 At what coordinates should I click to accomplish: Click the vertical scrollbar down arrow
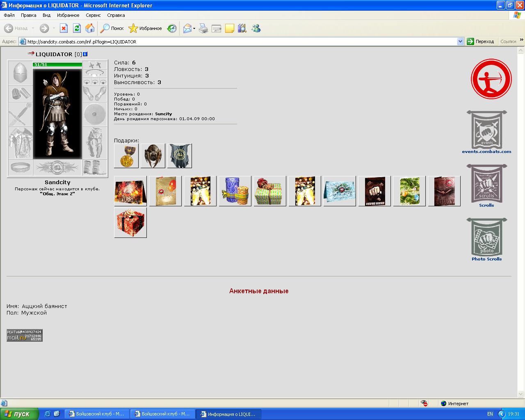[521, 395]
